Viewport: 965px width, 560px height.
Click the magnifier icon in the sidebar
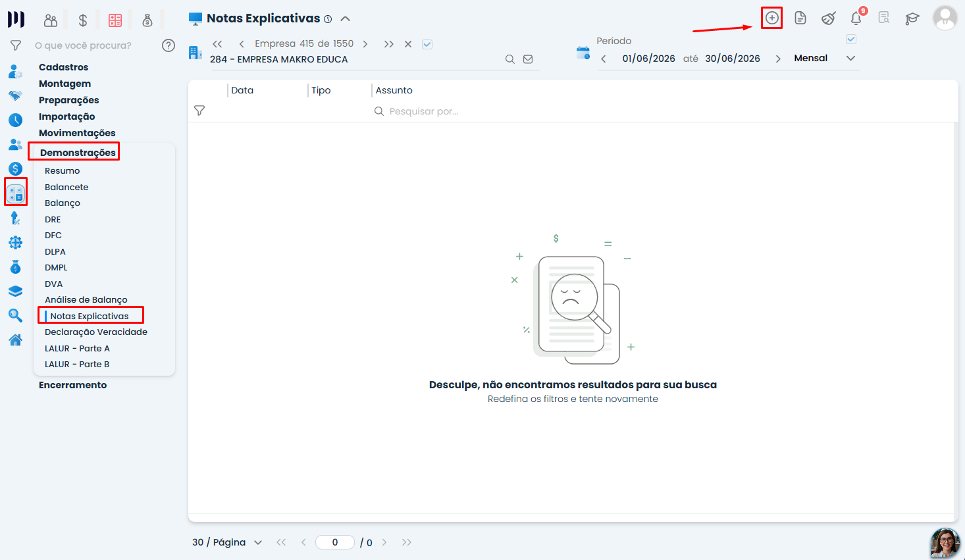click(15, 315)
